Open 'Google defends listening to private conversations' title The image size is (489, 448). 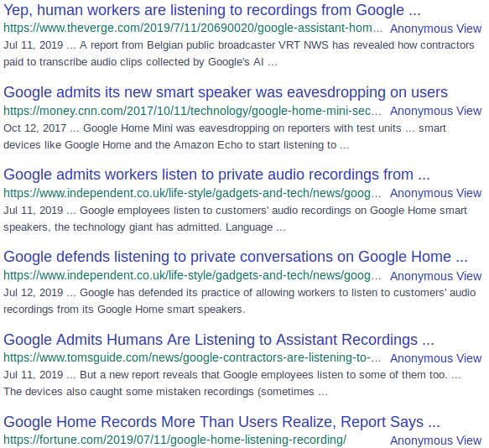point(236,257)
